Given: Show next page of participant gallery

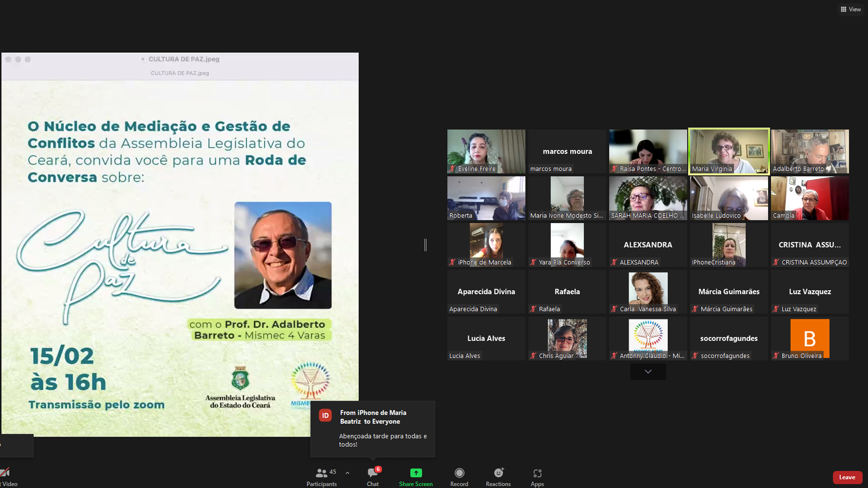Looking at the screenshot, I should (x=648, y=371).
